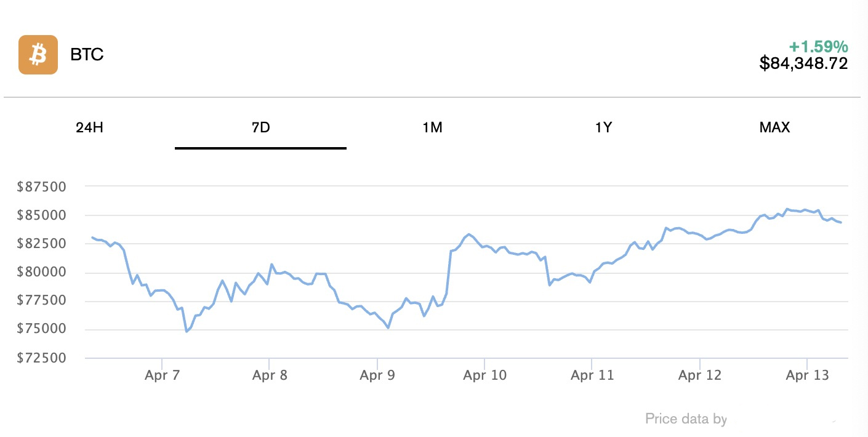Screen dimensions: 868x437
Task: Click the Apr 10 date tick
Action: 484,375
